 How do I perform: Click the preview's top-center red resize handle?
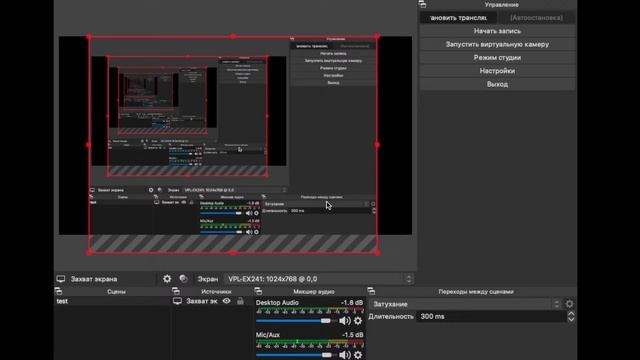coord(233,36)
